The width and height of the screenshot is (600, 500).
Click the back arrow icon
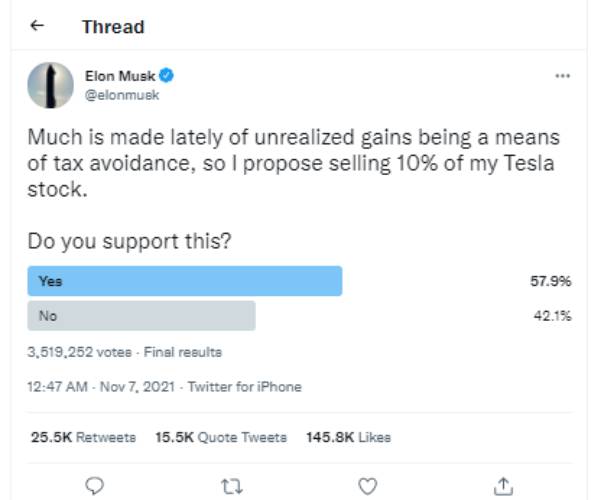click(37, 27)
